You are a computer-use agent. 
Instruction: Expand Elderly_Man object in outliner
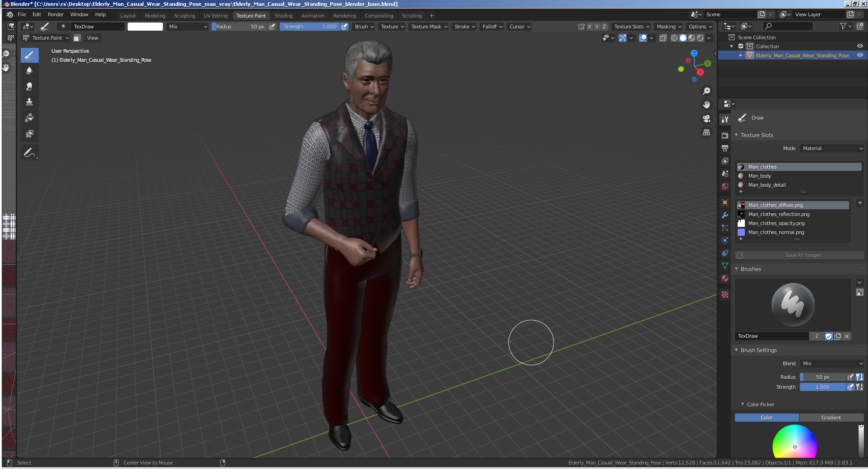741,55
